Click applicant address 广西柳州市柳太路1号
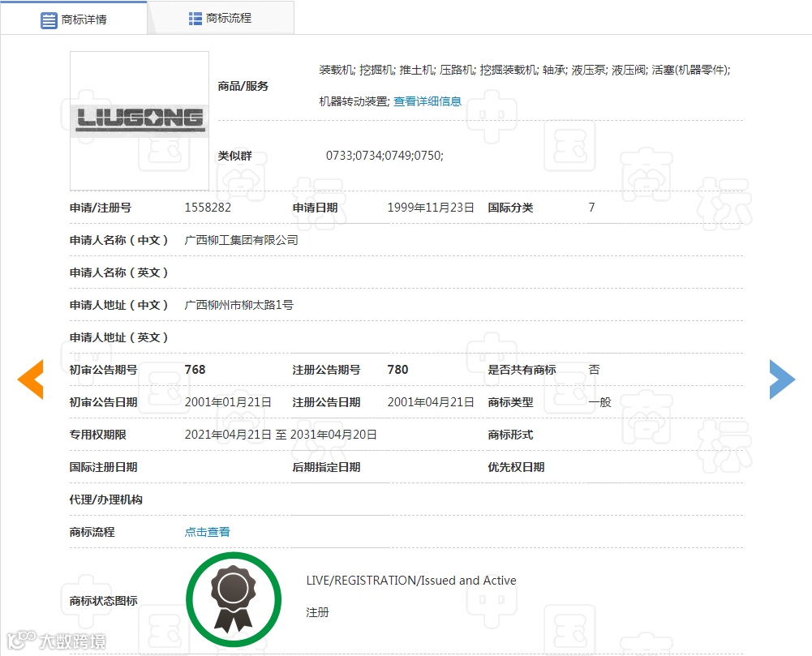 pos(238,305)
